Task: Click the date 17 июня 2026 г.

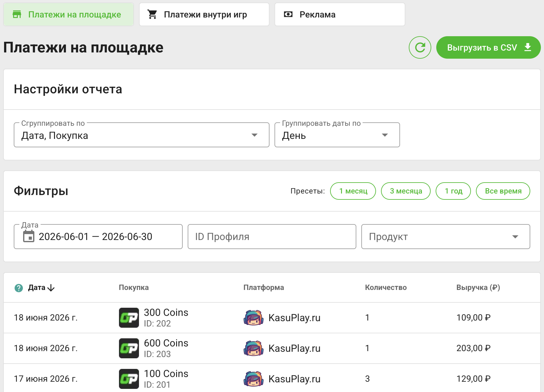Action: click(x=46, y=379)
